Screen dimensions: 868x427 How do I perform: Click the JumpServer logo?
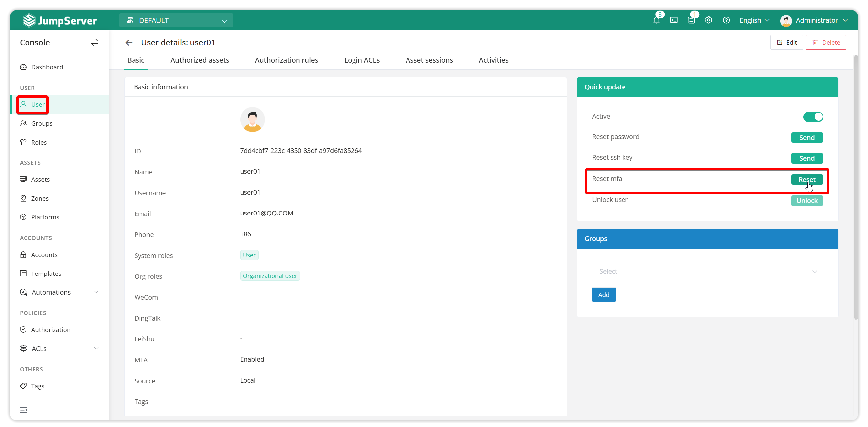tap(60, 20)
